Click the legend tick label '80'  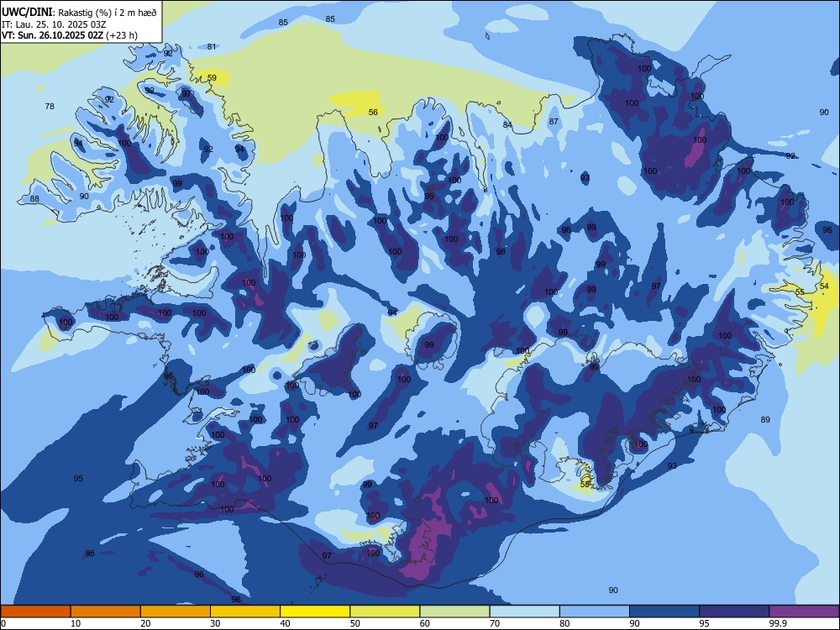(x=564, y=623)
